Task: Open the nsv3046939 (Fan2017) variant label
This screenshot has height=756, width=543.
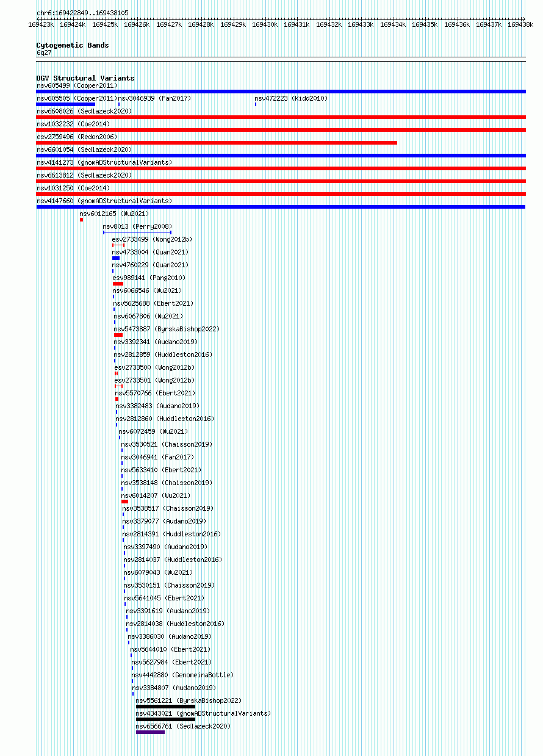Action: point(154,98)
